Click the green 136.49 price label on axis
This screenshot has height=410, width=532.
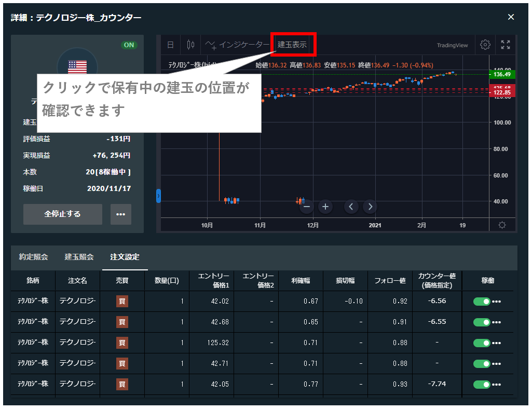tap(502, 74)
